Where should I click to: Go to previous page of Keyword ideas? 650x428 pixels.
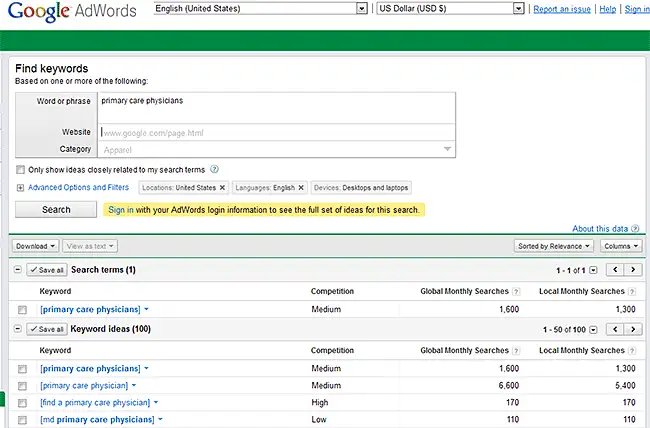(x=615, y=329)
